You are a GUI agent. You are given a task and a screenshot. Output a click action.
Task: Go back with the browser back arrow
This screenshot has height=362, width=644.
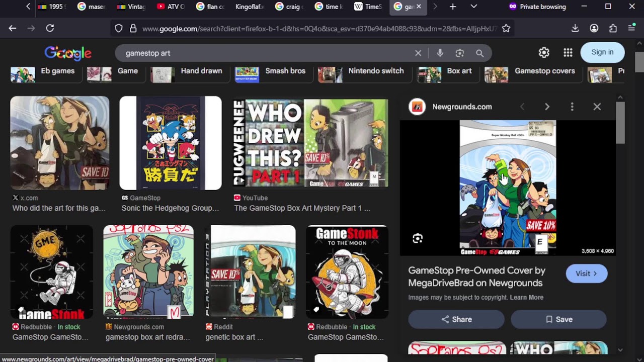(x=13, y=29)
